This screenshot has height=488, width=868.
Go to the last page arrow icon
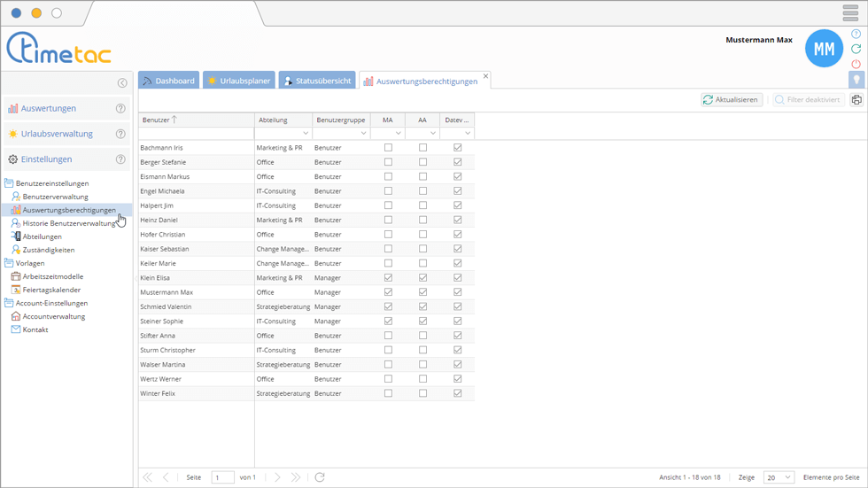pos(296,477)
